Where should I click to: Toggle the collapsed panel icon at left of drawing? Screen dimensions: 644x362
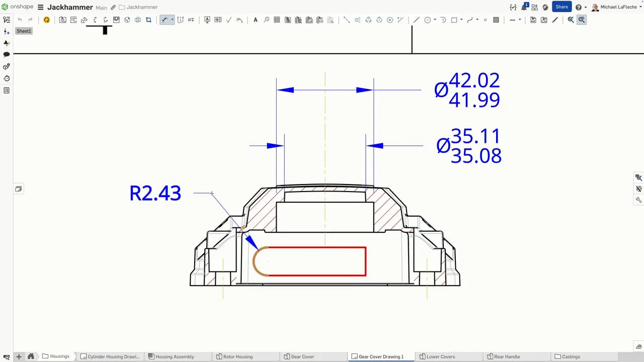coord(19,189)
